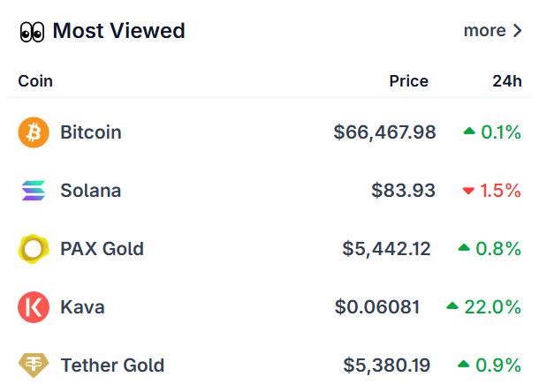The image size is (539, 392).
Task: Select the PAX Gold name
Action: click(x=102, y=249)
